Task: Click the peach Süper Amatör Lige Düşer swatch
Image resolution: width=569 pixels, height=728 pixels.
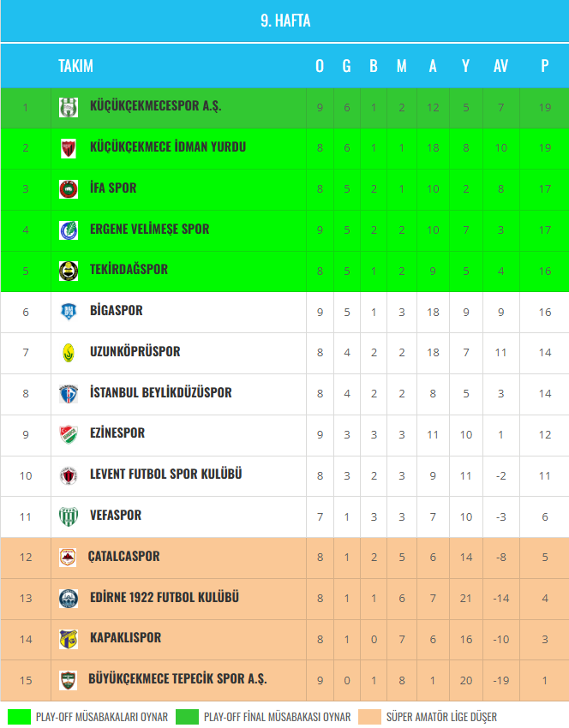Action: pyautogui.click(x=369, y=717)
